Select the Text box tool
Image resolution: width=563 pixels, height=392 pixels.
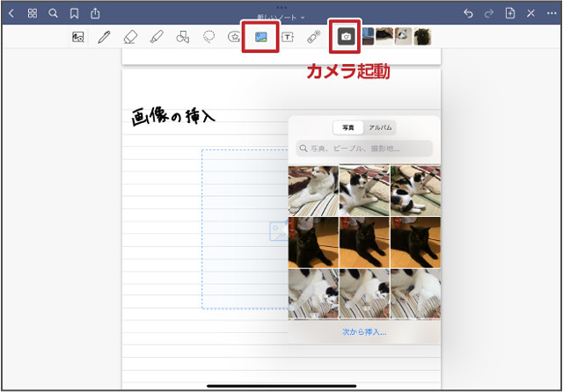(x=287, y=37)
